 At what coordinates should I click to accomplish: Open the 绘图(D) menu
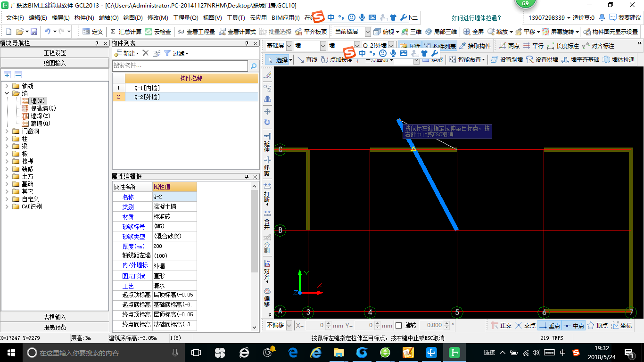(133, 18)
